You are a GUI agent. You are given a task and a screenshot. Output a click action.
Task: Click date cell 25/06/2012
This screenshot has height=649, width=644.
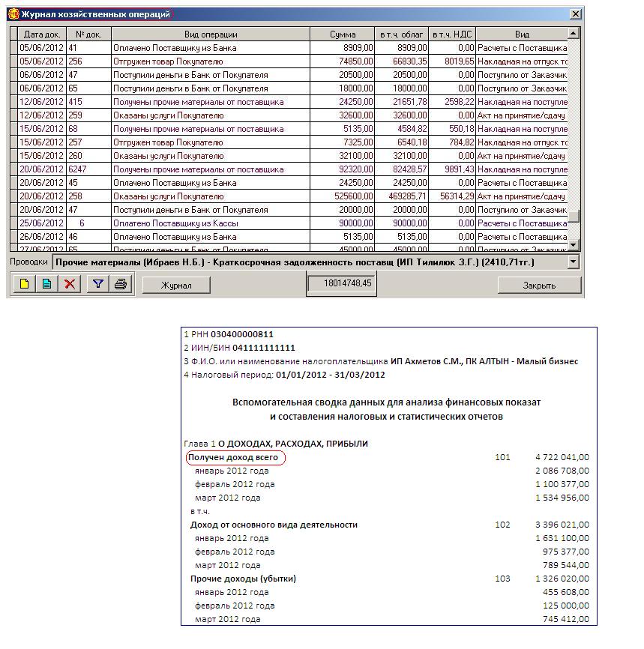(42, 223)
